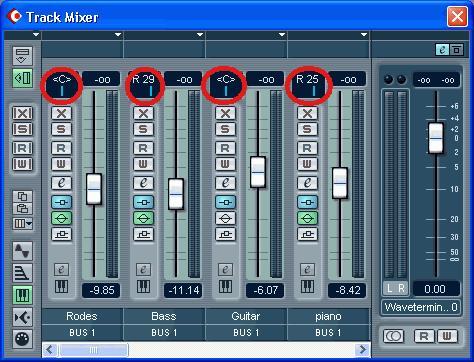
Task: Toggle Rodes channel sends state button
Action: tap(61, 234)
